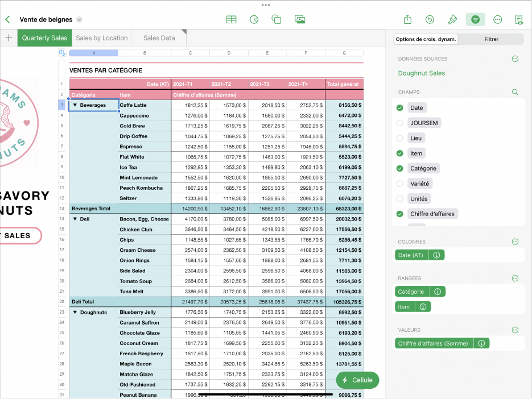Image resolution: width=532 pixels, height=399 pixels.
Task: Select the Chiffre d'affaires (Somme) header cell
Action: pos(248,95)
